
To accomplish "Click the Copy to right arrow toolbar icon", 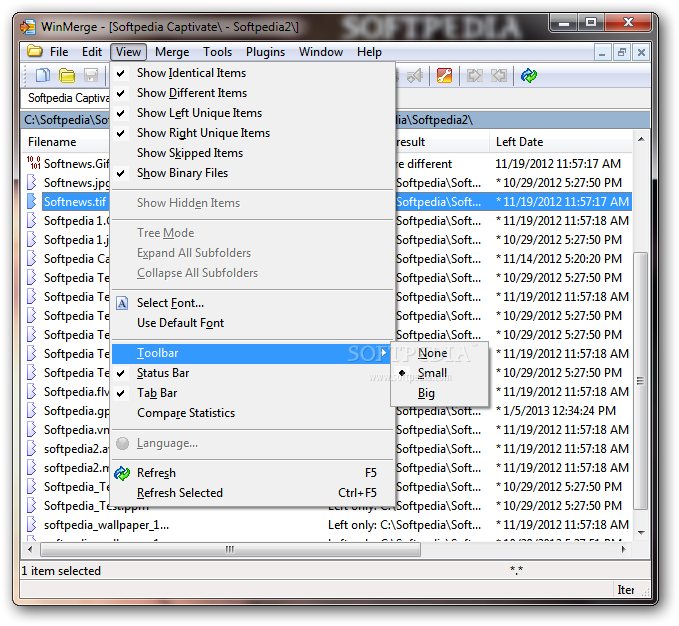I will pyautogui.click(x=475, y=75).
